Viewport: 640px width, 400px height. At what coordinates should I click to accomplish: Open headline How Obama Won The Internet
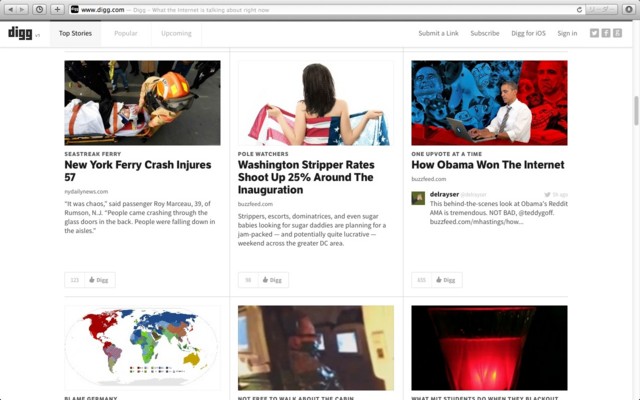coord(488,165)
